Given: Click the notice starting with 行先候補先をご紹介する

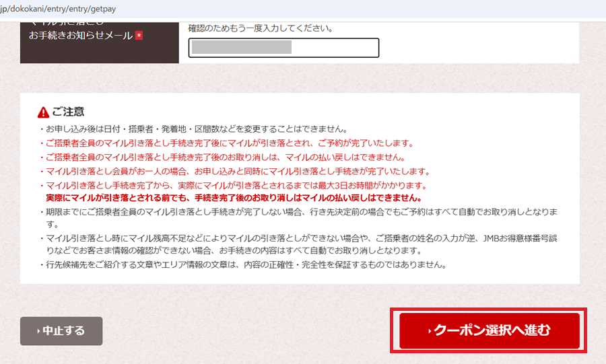Looking at the screenshot, I should (x=245, y=264).
